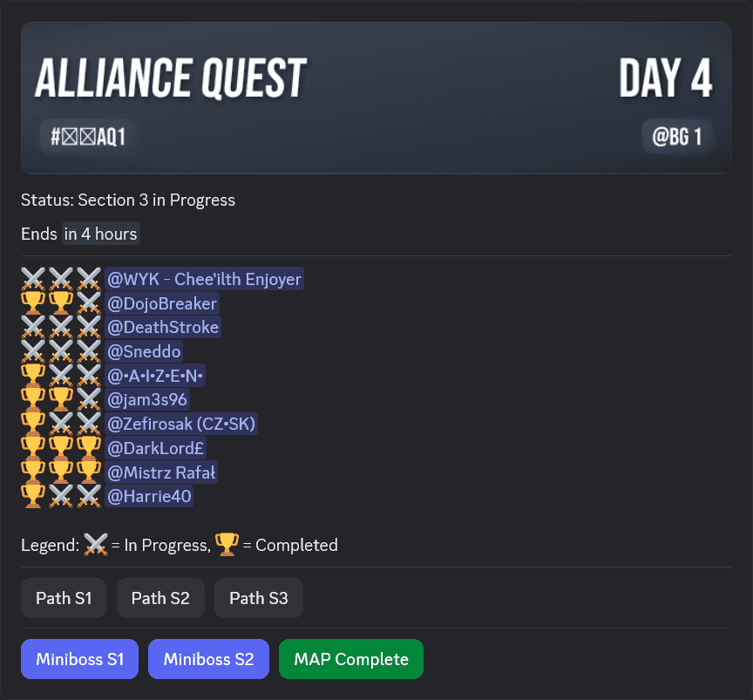
Task: Click the @DeathStroke mention
Action: (x=162, y=328)
